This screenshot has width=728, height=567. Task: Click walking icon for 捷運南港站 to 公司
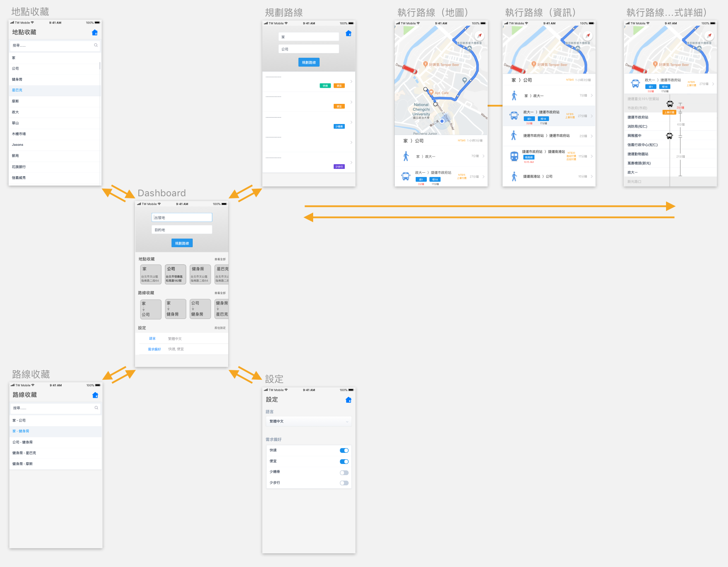(x=514, y=176)
